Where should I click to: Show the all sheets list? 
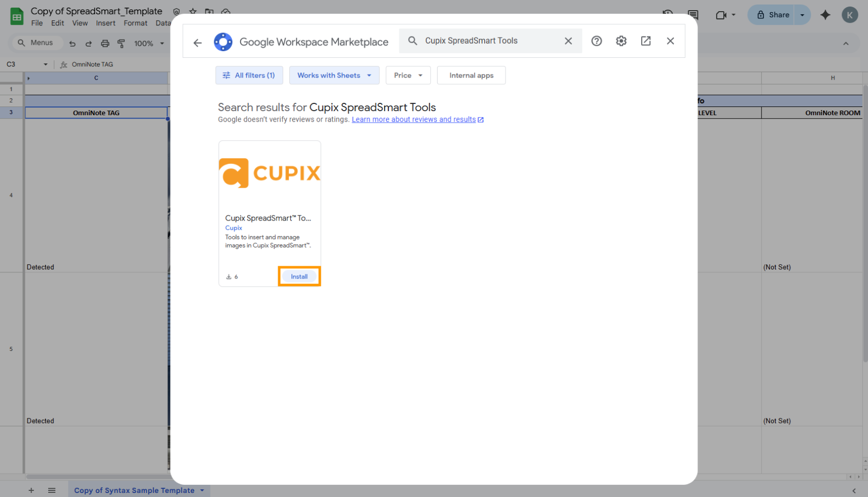point(52,490)
